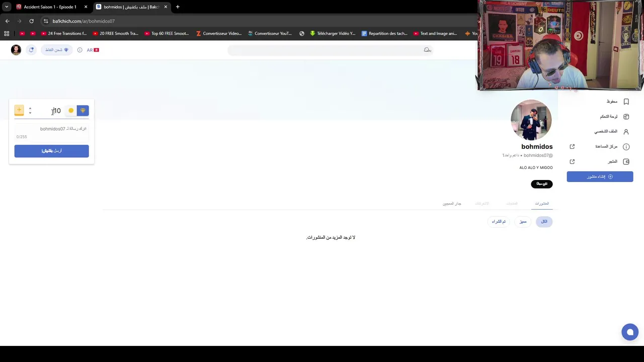Open the tab search dropdown arrow
The image size is (644, 362).
tap(7, 7)
